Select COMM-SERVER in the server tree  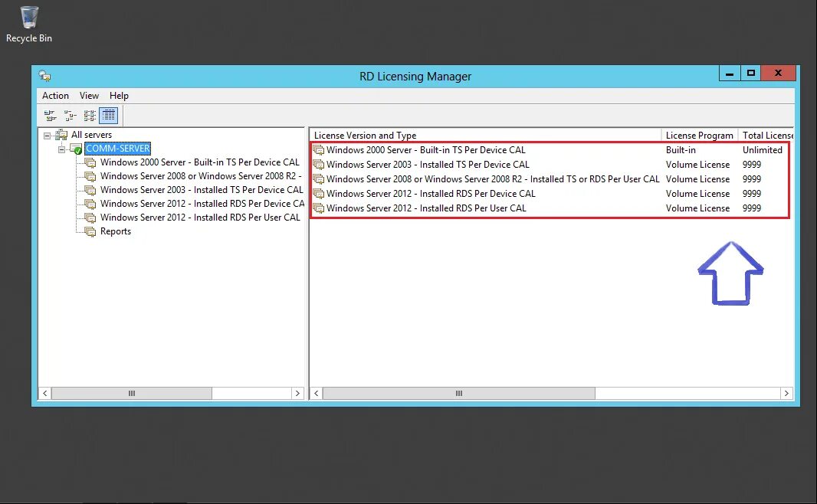click(x=118, y=149)
